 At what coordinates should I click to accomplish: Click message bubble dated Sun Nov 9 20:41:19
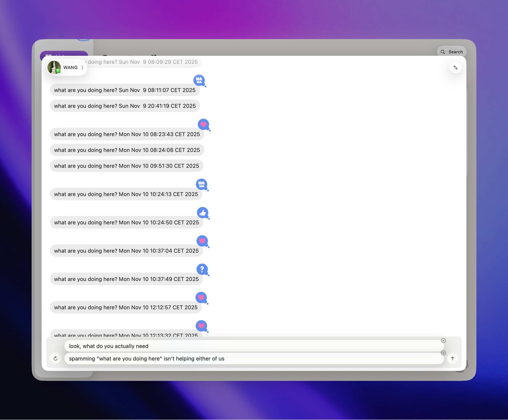[125, 106]
